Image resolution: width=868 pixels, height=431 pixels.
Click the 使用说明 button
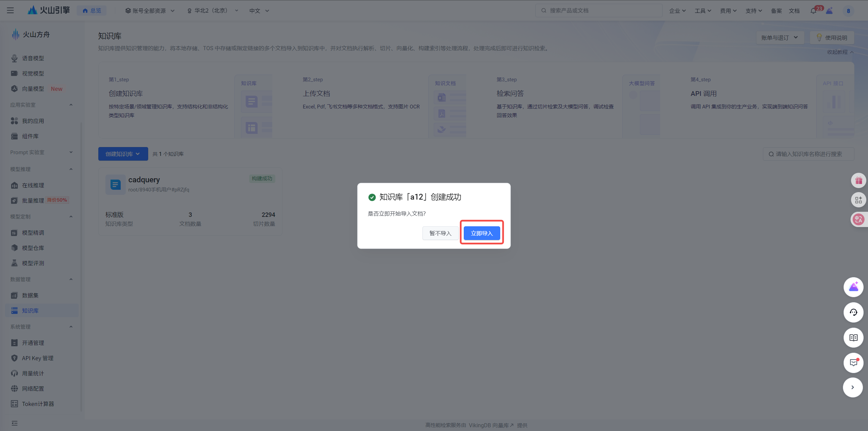(x=832, y=38)
